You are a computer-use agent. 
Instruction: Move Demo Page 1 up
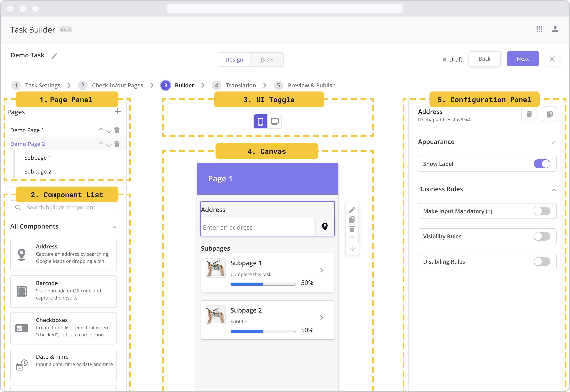pos(101,130)
